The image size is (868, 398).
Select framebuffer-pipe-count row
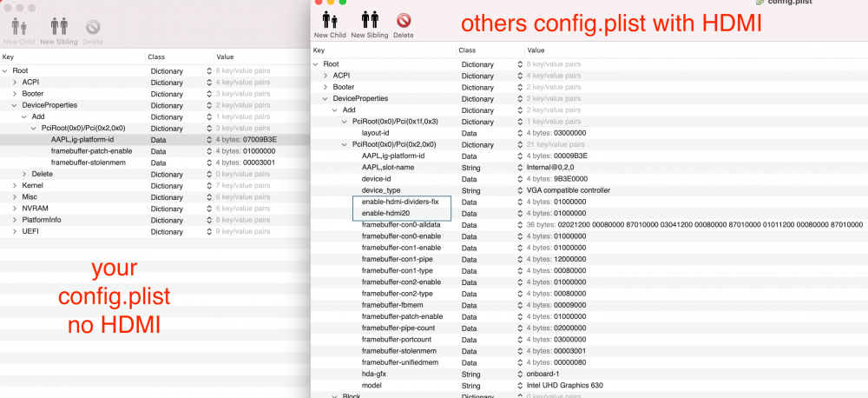tap(589, 328)
